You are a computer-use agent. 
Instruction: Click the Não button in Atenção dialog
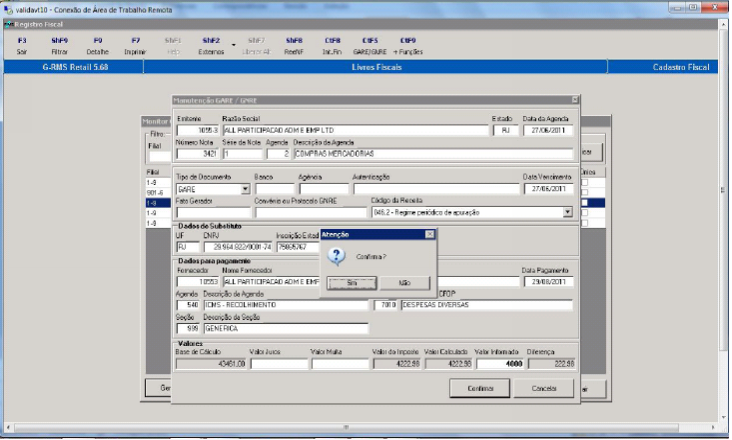point(404,283)
